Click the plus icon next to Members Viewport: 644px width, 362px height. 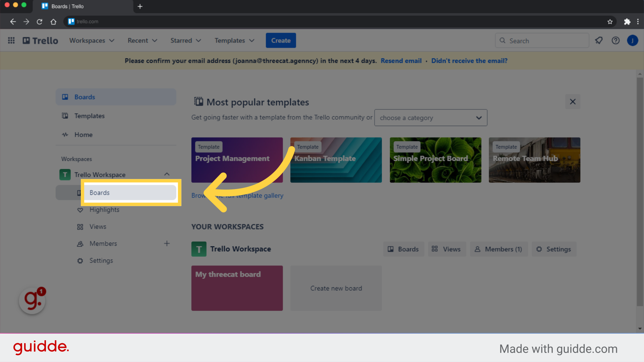pyautogui.click(x=167, y=243)
